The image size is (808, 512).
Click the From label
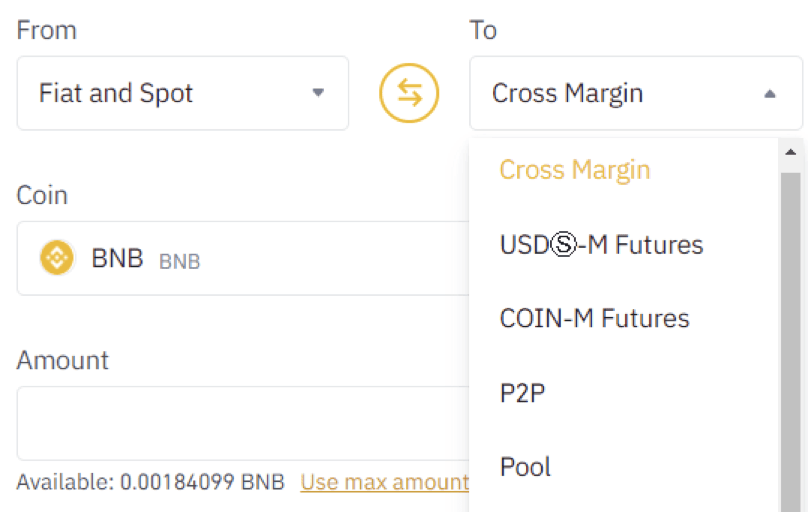46,30
